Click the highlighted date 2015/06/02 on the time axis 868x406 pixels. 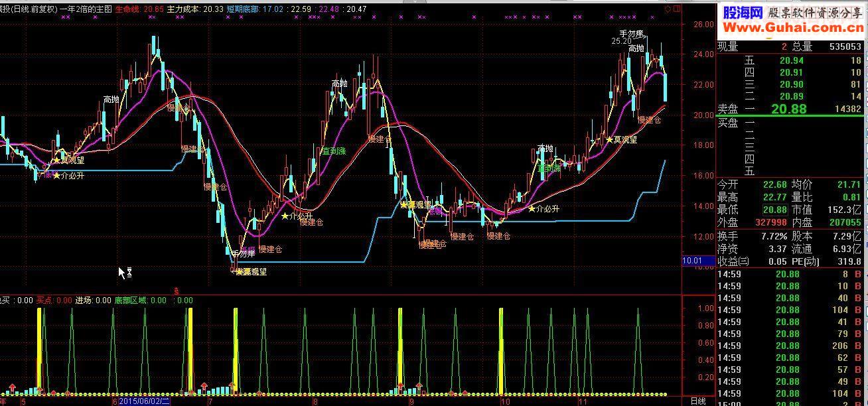(145, 401)
